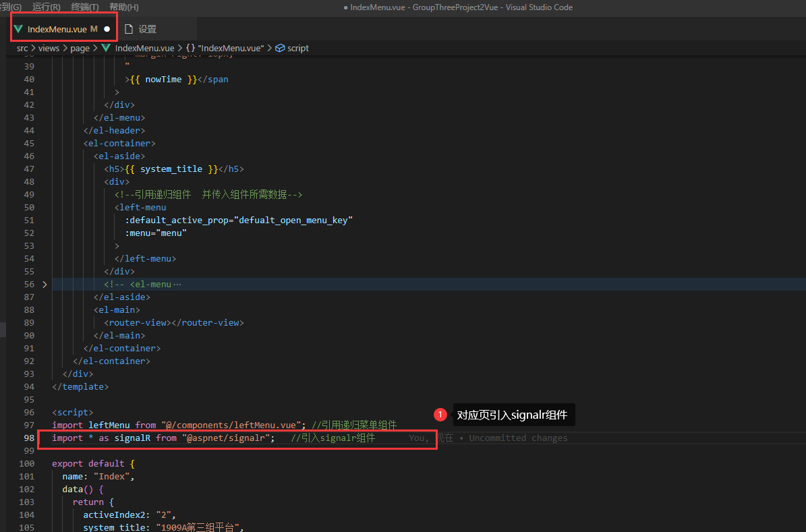Open the 终端(T) menu
Viewport: 806px width, 532px height.
tap(84, 7)
